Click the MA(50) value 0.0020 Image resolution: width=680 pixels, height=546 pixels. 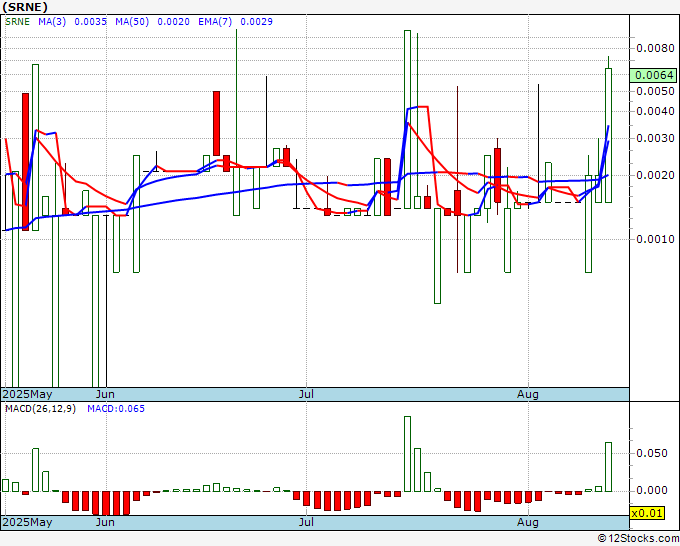(x=173, y=22)
